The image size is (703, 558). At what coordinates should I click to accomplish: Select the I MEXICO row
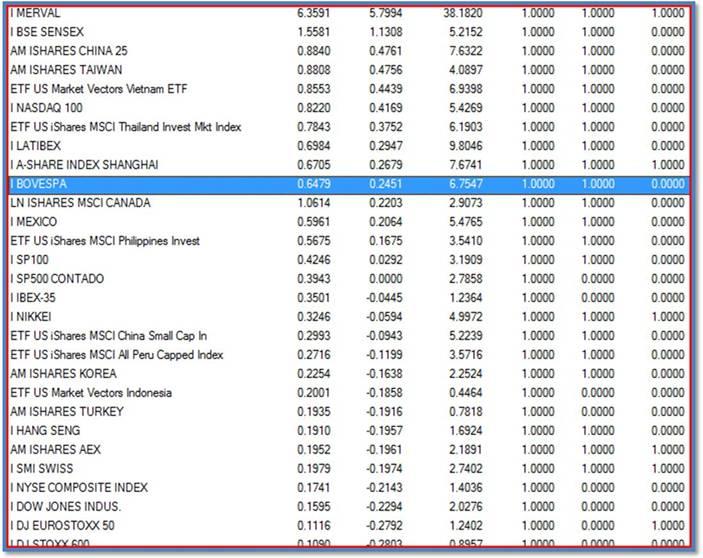click(348, 221)
